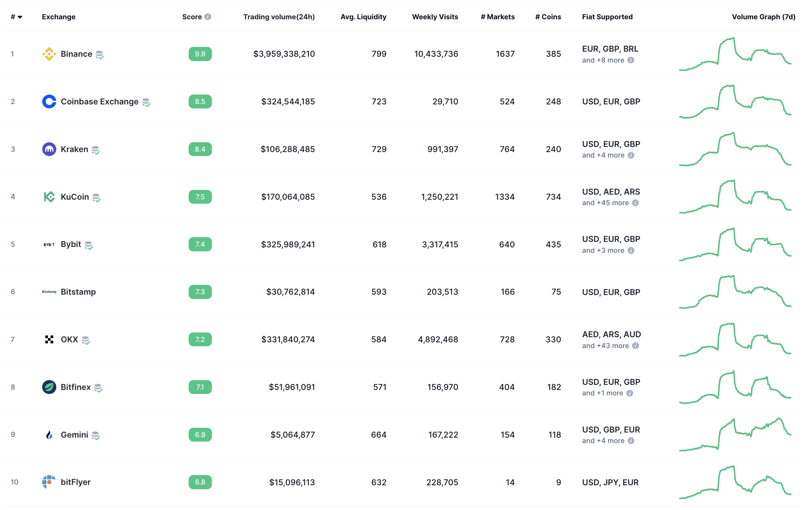Click Binance's 9.9 score badge
This screenshot has width=812, height=510.
point(200,54)
